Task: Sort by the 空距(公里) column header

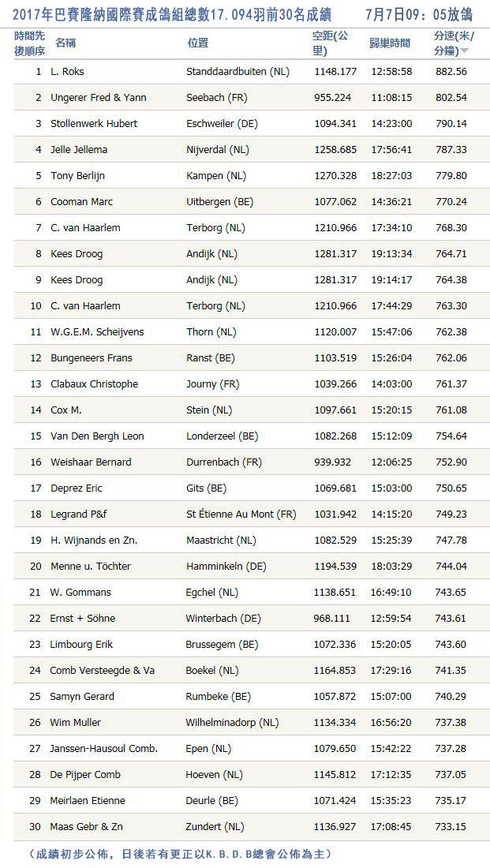Action: pyautogui.click(x=330, y=43)
